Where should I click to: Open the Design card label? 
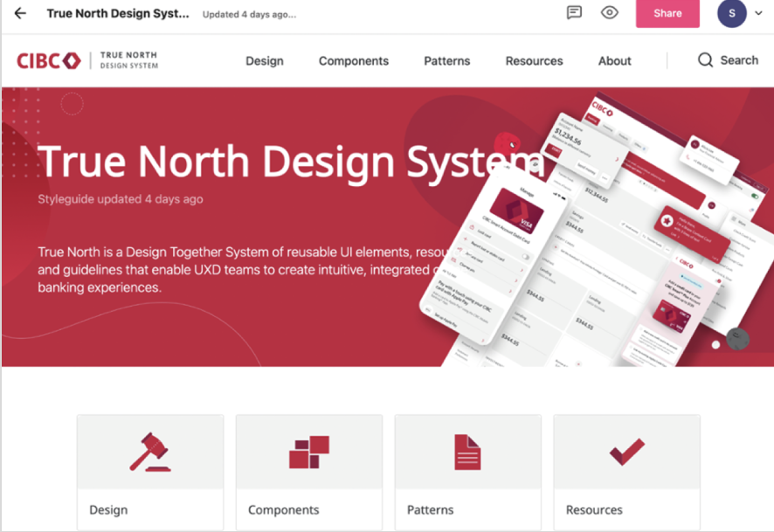[x=108, y=510]
